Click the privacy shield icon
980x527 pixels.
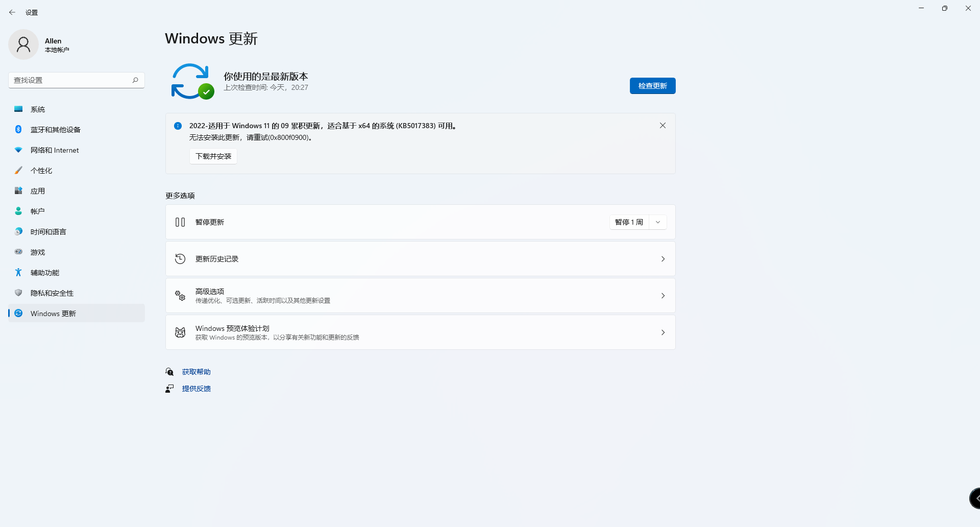(18, 293)
